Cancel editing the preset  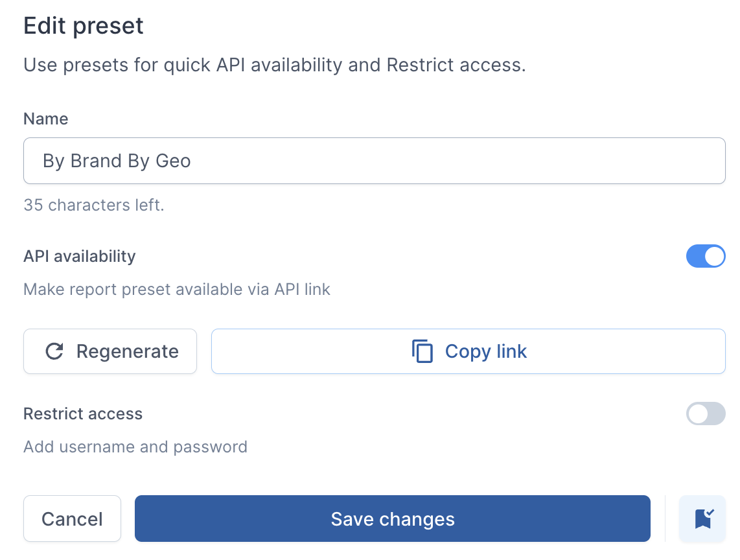coord(72,519)
